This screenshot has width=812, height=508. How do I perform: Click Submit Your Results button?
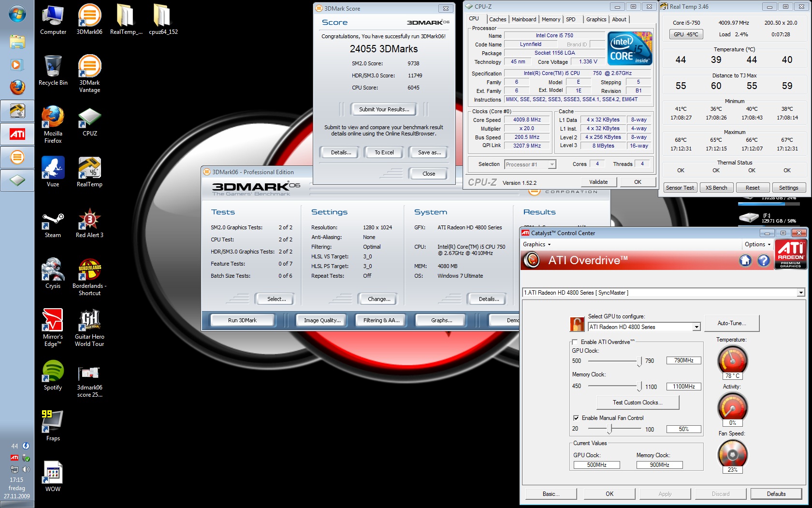[x=384, y=109]
